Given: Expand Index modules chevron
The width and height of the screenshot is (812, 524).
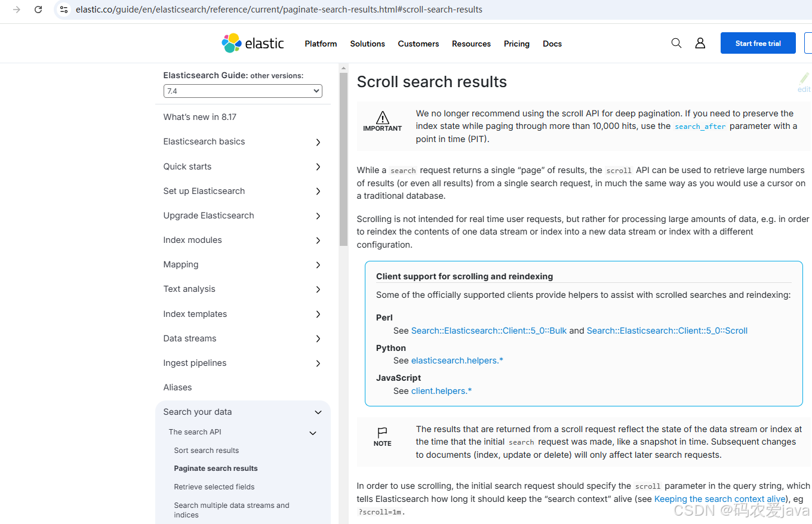Looking at the screenshot, I should coord(318,240).
